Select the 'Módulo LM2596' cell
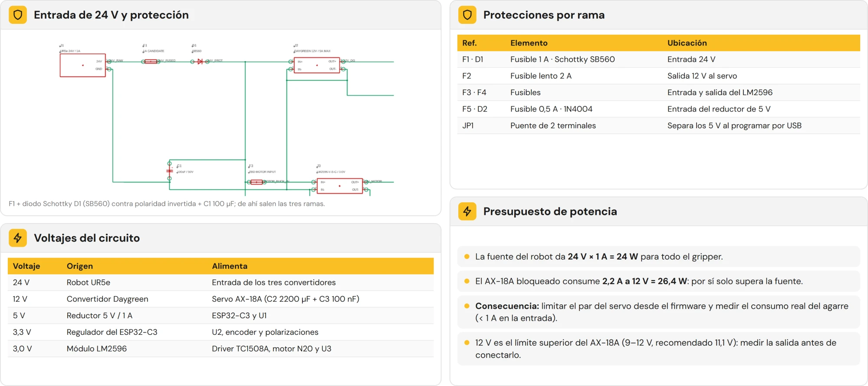Viewport: 868px width, 386px height. pos(97,349)
